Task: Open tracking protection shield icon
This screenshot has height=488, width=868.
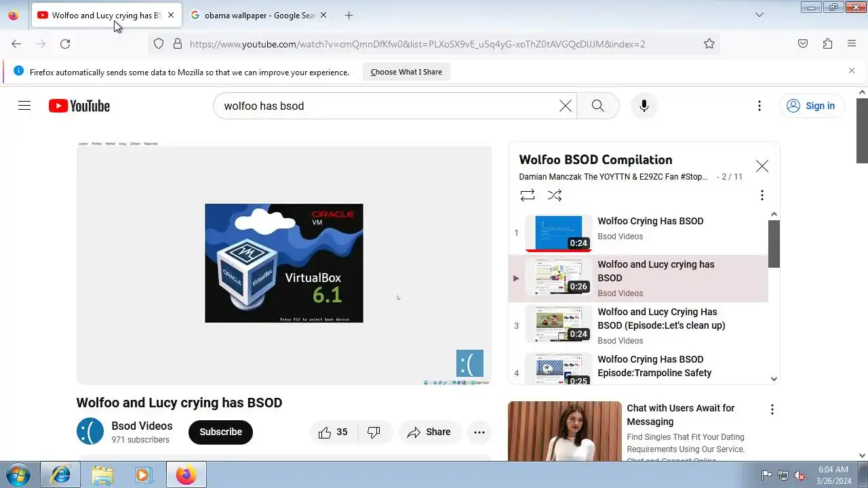Action: pyautogui.click(x=159, y=44)
